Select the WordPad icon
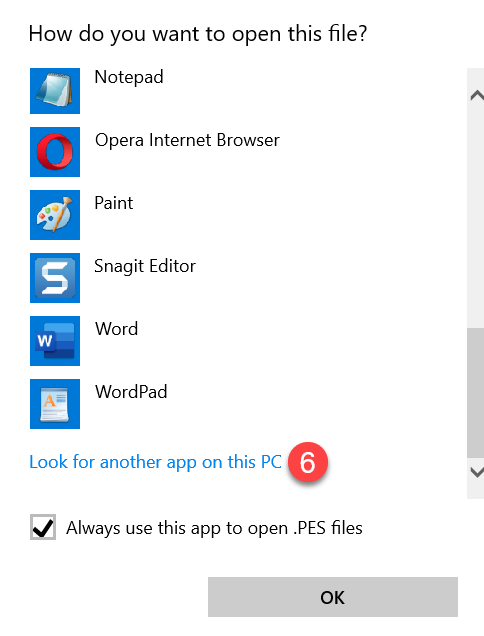Viewport: 484px width, 636px height. pyautogui.click(x=55, y=404)
